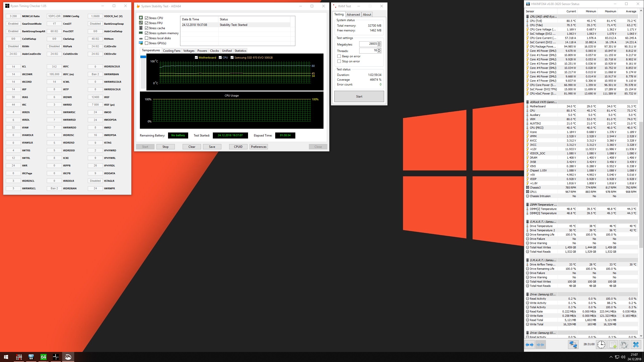Click the Start button in RAM Test
Viewport: 644px width, 362px height.
(359, 96)
